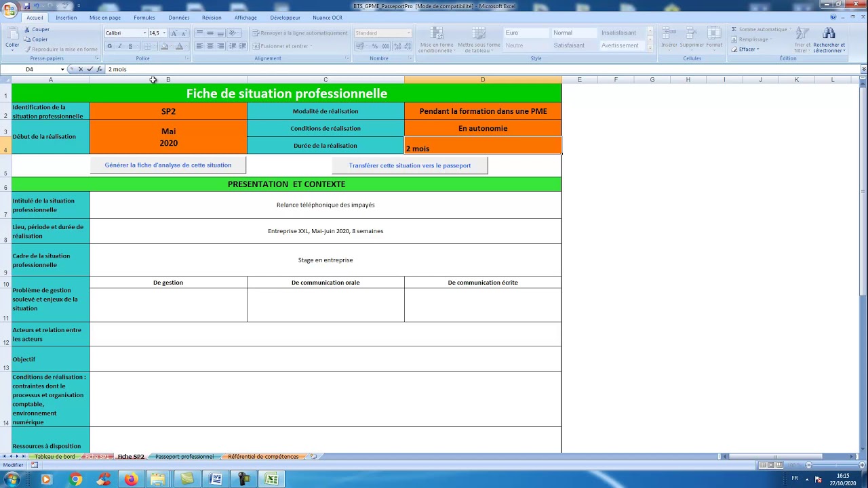Image resolution: width=868 pixels, height=488 pixels.
Task: Expand the formula bar
Action: (x=863, y=69)
